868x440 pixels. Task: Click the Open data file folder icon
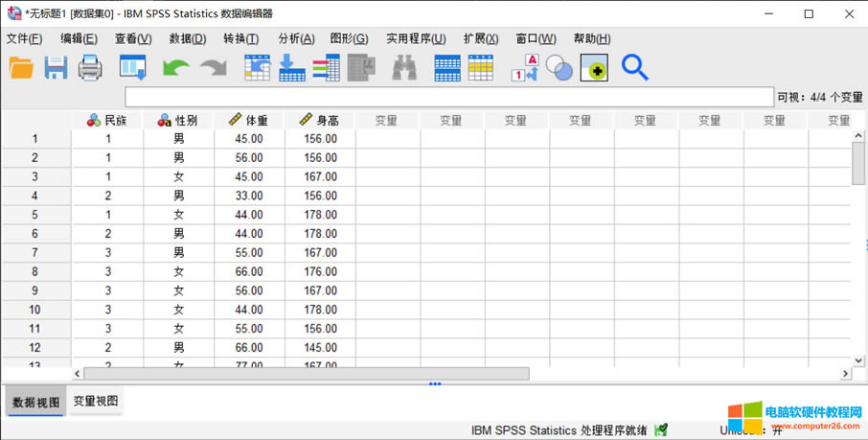[21, 68]
